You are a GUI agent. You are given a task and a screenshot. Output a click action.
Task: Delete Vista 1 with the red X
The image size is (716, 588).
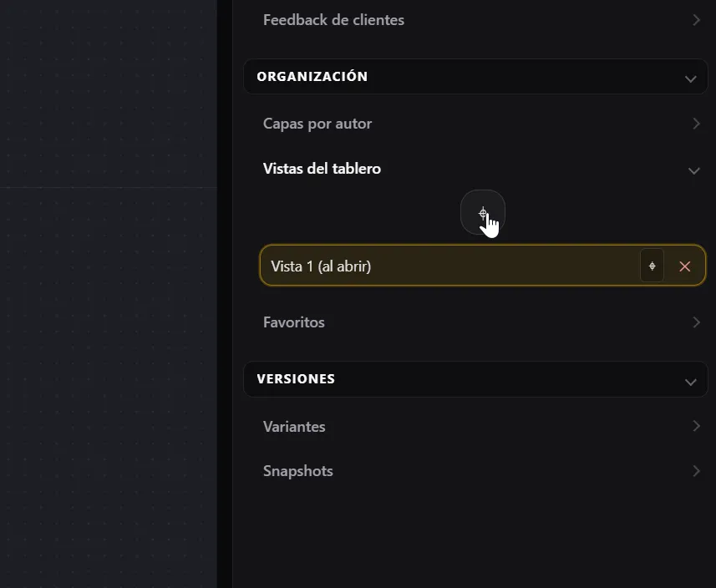click(684, 266)
